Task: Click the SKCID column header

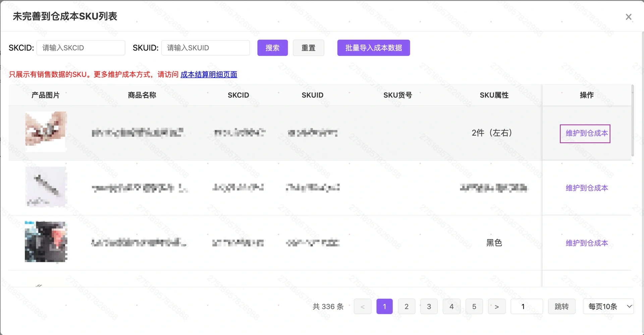Action: [238, 95]
